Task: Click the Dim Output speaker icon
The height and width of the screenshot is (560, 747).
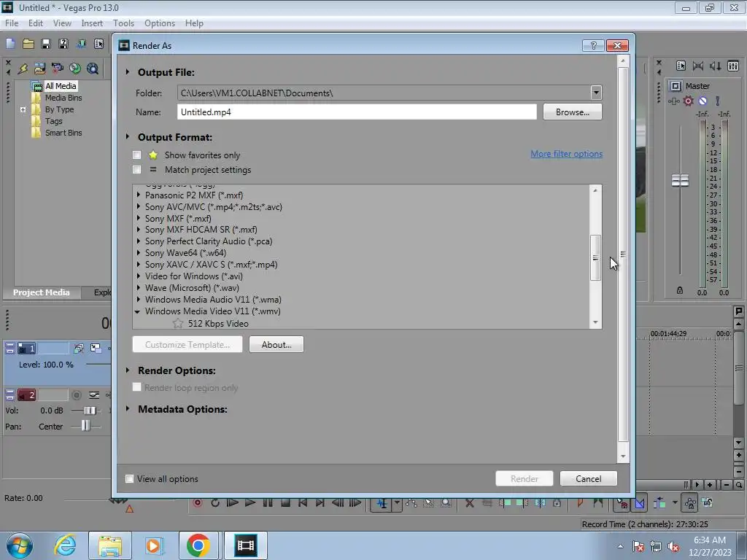Action: pyautogui.click(x=715, y=66)
